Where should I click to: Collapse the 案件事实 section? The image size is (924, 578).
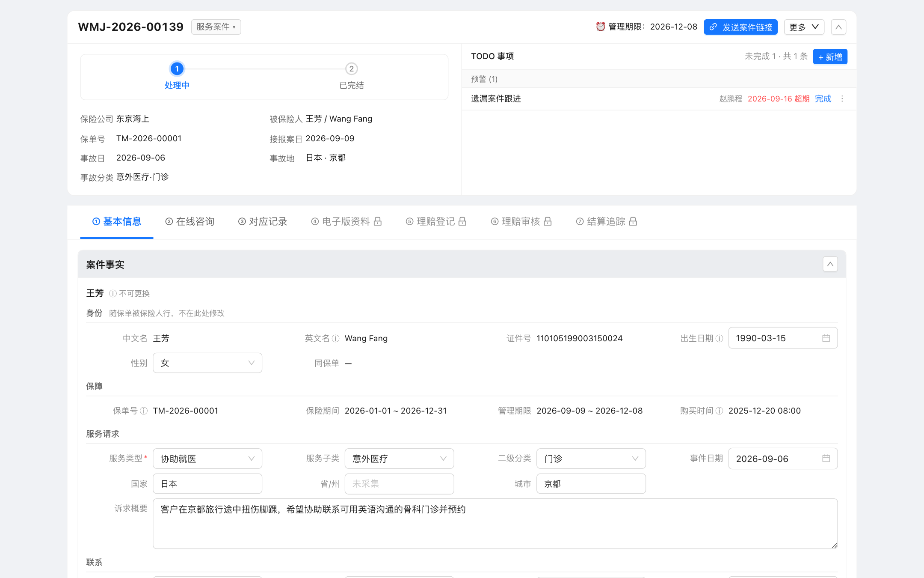coord(830,264)
